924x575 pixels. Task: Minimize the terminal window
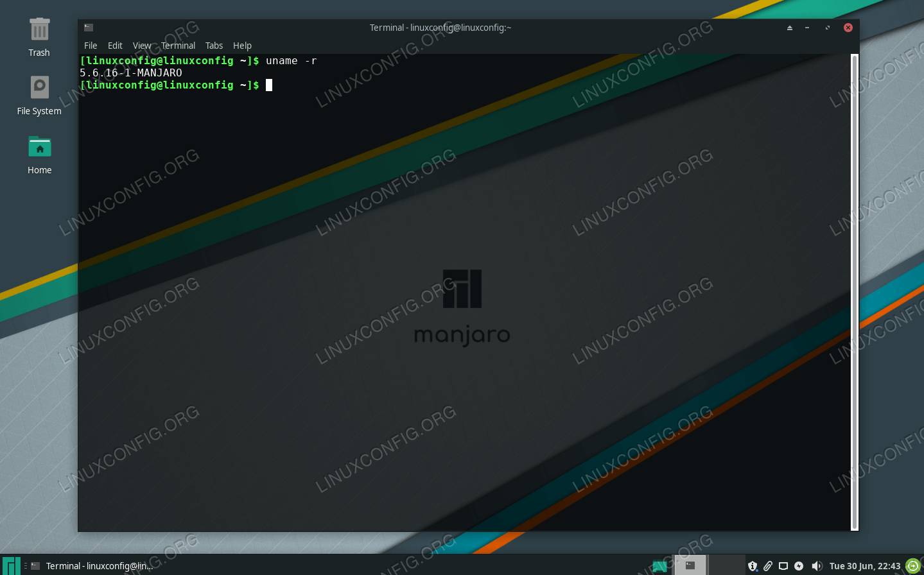807,28
